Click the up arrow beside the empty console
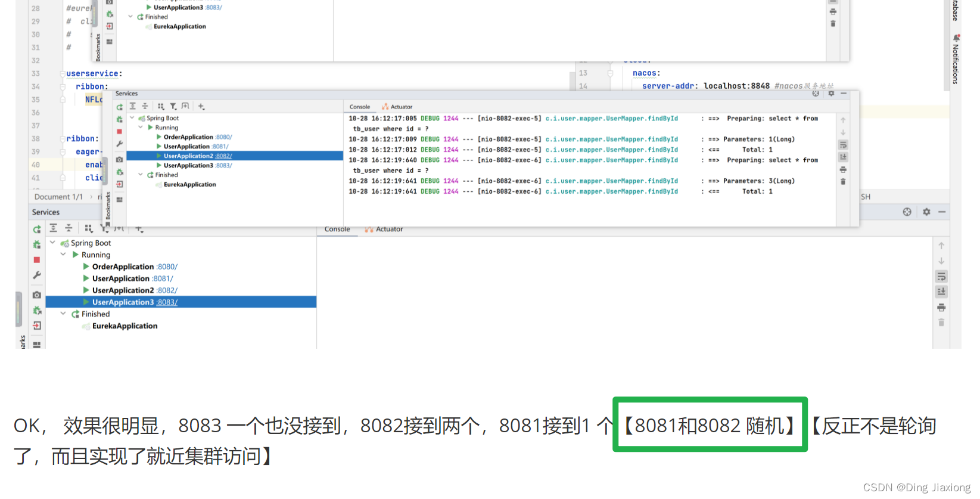The height and width of the screenshot is (499, 980). (941, 246)
